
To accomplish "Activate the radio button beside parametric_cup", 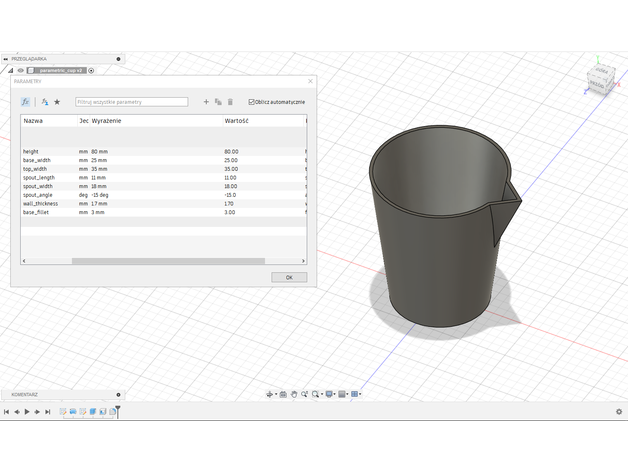I will click(x=91, y=70).
